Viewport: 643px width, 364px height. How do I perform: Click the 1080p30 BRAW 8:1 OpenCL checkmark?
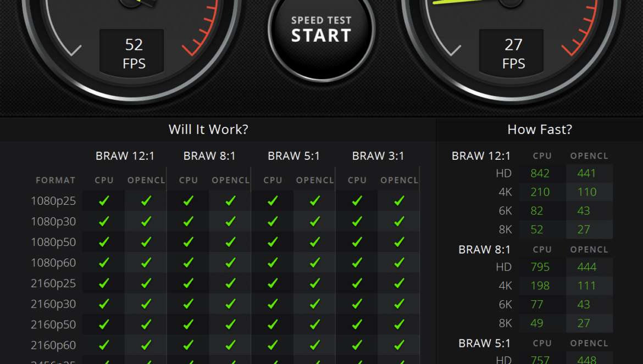pyautogui.click(x=230, y=221)
